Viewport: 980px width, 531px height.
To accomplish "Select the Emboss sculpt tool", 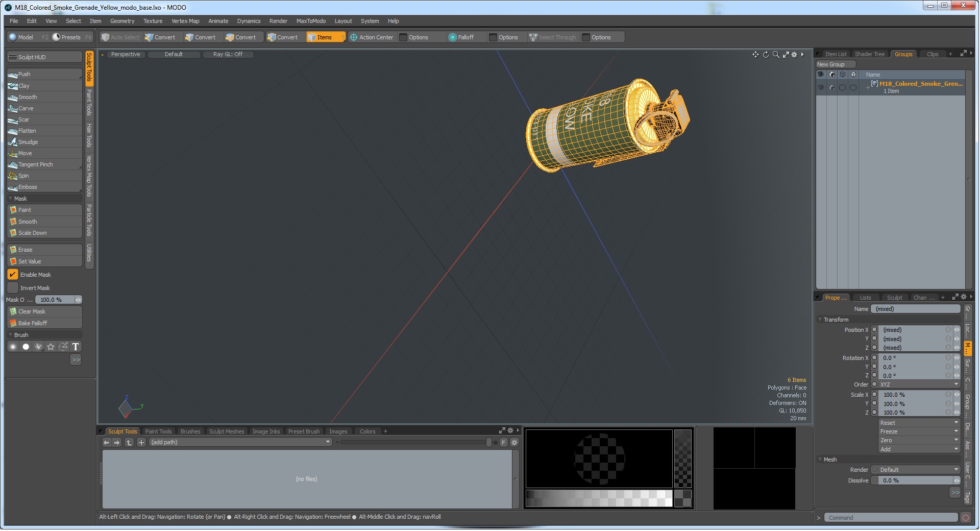I will point(44,187).
